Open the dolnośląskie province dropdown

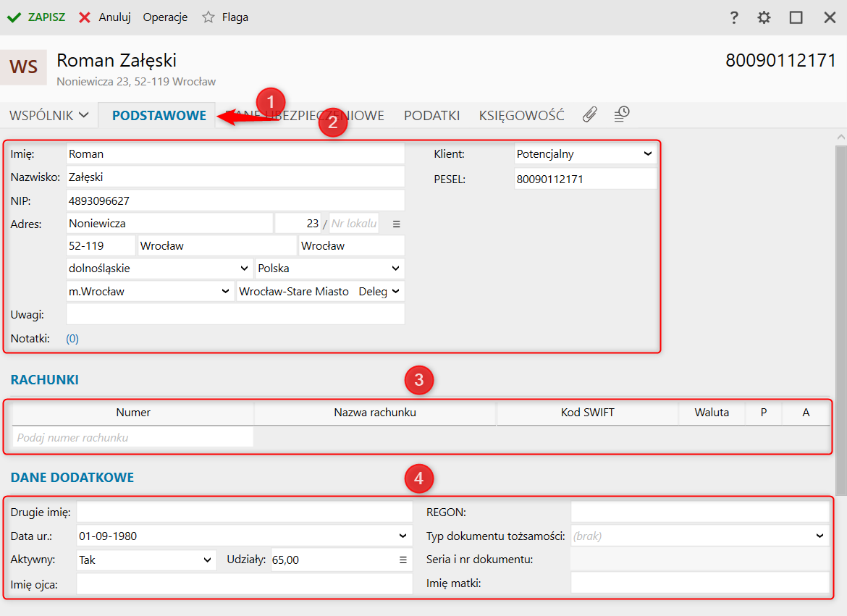click(159, 269)
